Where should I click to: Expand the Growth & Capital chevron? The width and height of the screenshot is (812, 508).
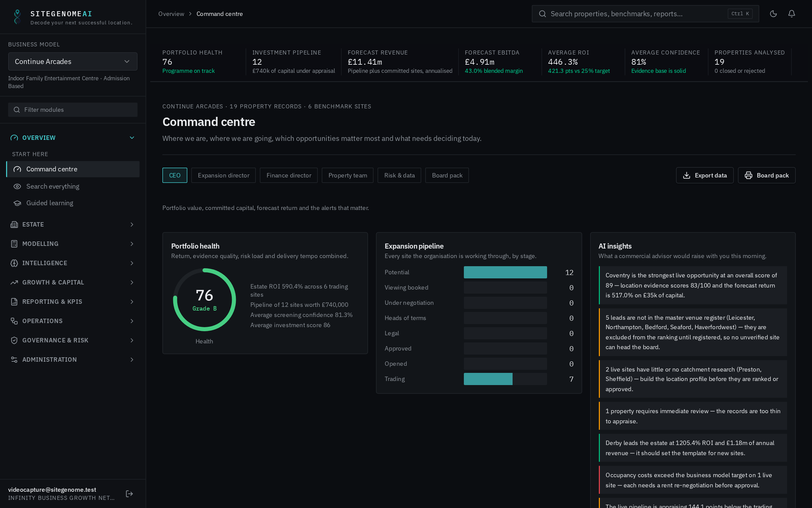[x=132, y=282]
